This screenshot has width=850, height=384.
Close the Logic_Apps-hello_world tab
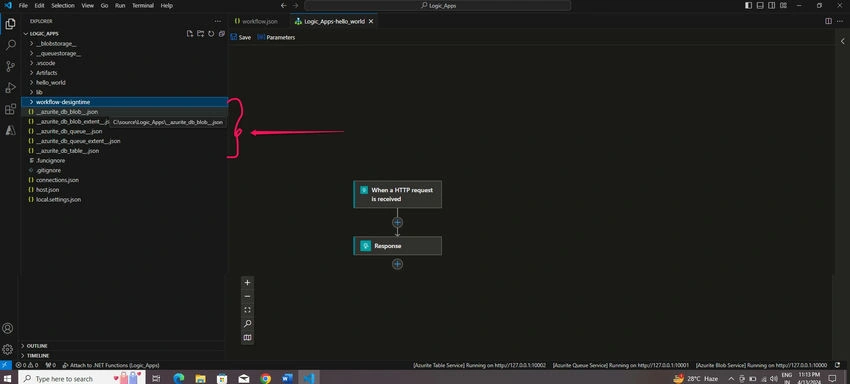click(x=371, y=21)
